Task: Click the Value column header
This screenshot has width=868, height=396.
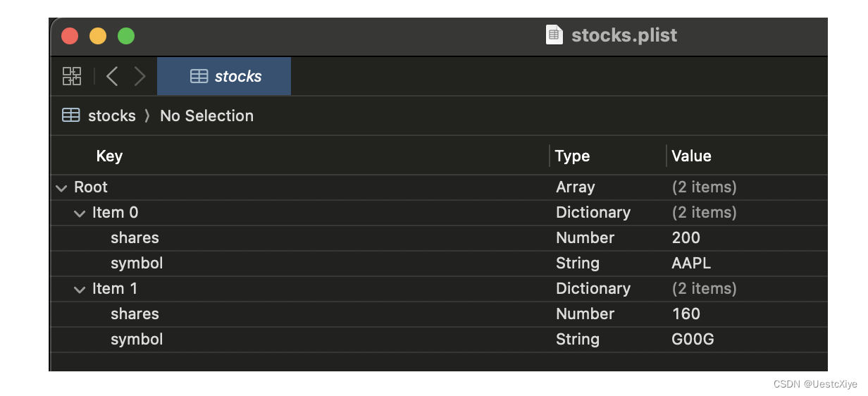Action: coord(691,156)
